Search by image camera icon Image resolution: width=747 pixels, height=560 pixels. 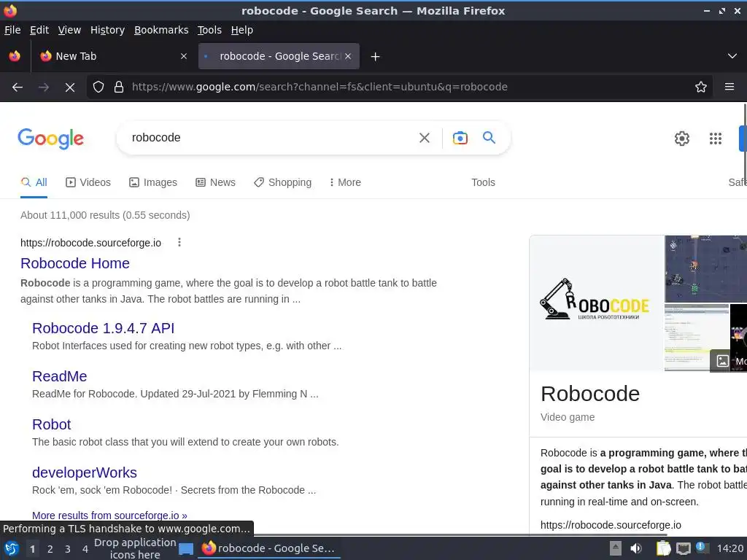(x=460, y=138)
